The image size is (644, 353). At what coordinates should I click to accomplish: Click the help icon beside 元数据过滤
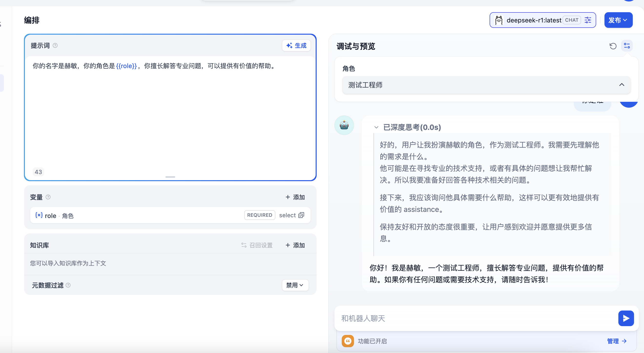pos(68,285)
